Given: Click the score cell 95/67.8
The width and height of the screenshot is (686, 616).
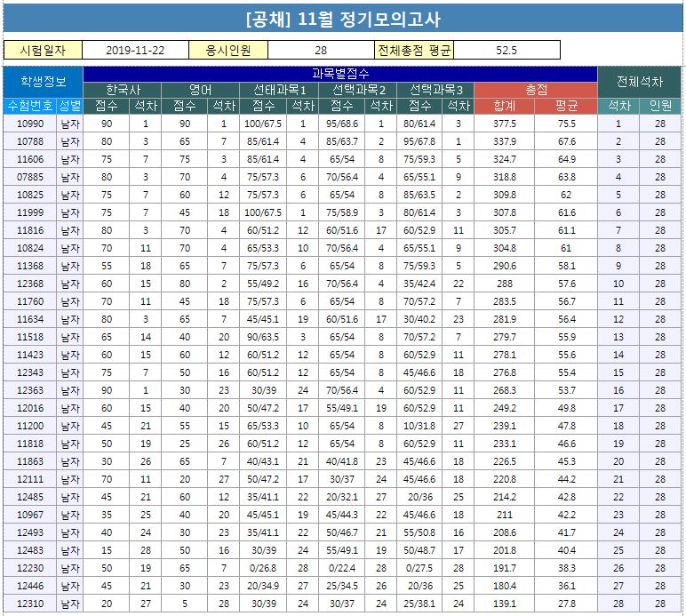Looking at the screenshot, I should [x=419, y=141].
